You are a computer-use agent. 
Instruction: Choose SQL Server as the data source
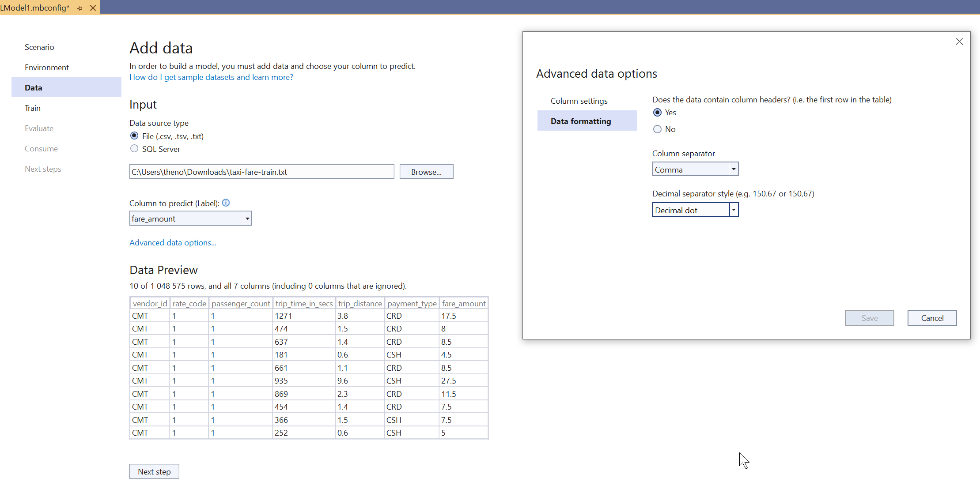point(134,149)
